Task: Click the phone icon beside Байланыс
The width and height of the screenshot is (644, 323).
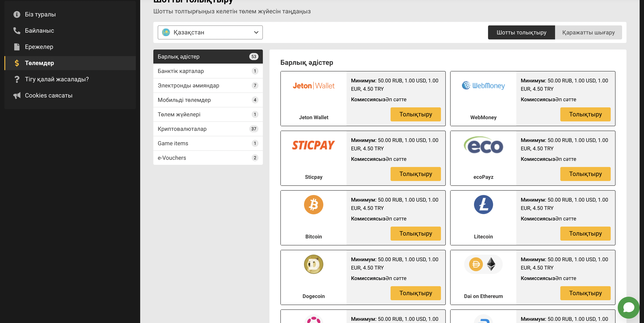Action: click(x=17, y=30)
